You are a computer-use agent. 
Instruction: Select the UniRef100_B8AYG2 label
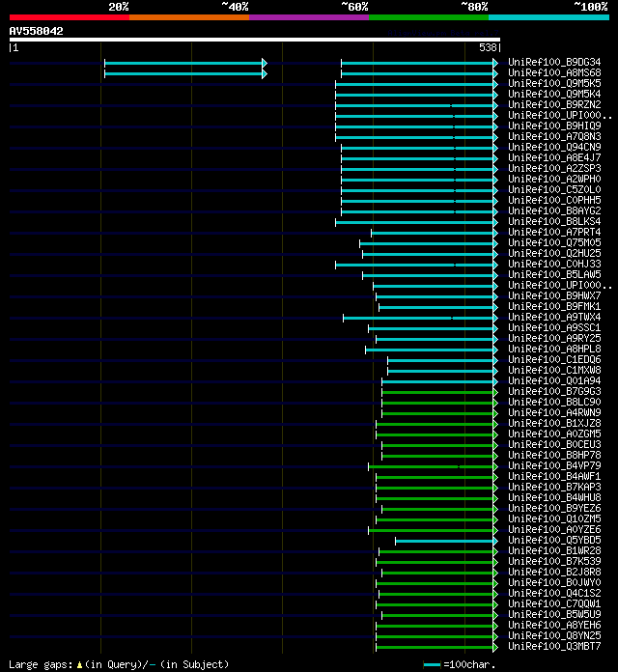coord(554,210)
